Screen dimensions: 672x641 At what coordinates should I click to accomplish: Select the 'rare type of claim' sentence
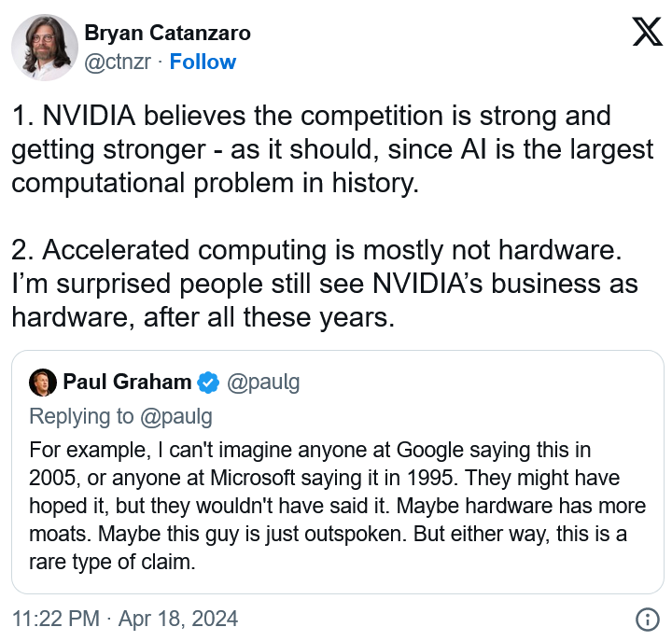tap(112, 562)
